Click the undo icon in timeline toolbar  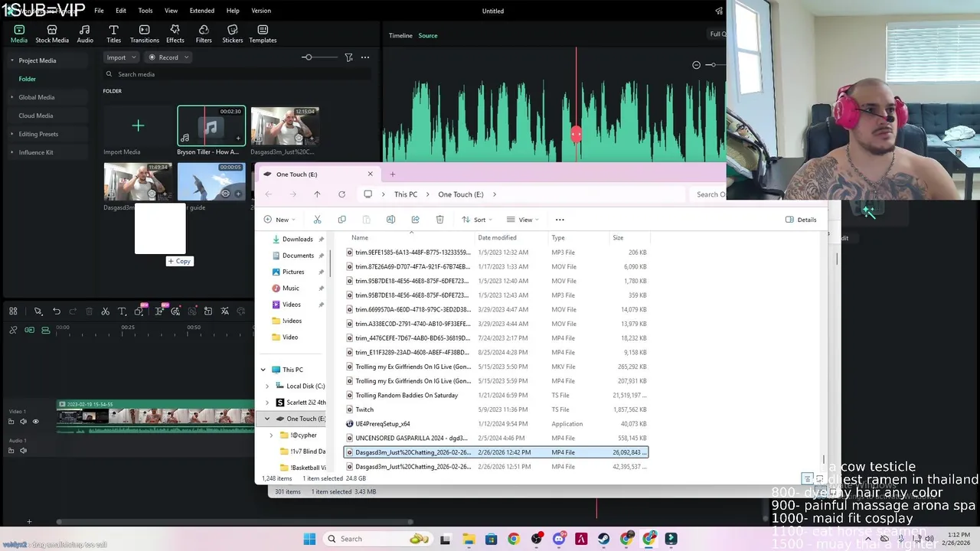[57, 311]
